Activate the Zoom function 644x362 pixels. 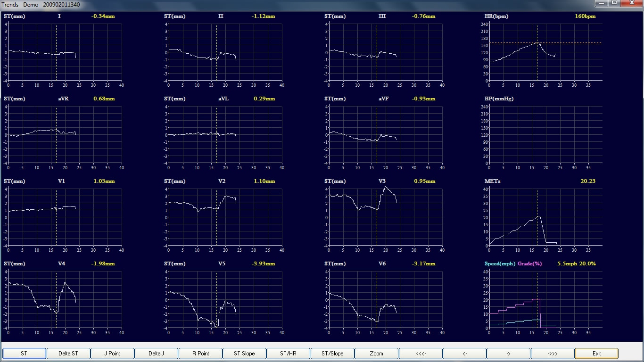point(376,353)
